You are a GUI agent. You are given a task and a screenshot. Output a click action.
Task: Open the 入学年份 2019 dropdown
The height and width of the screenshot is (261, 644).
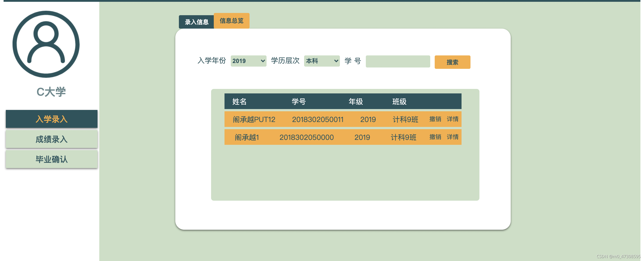[248, 61]
